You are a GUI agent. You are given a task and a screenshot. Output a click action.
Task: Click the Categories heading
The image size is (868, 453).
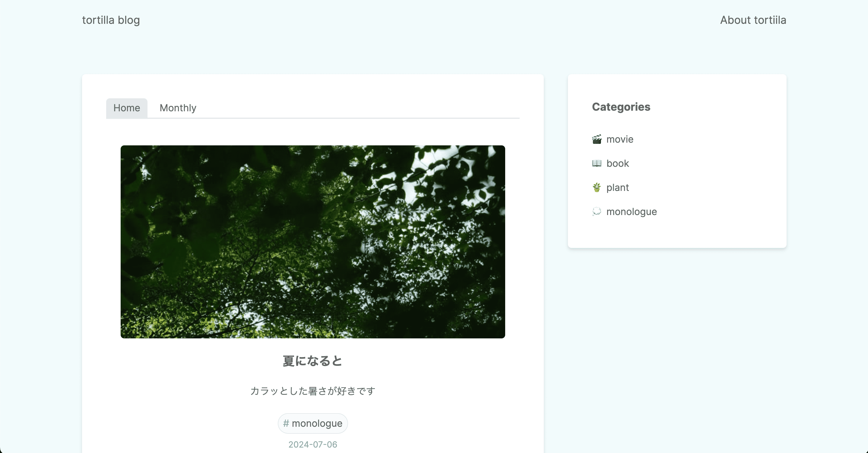[621, 107]
